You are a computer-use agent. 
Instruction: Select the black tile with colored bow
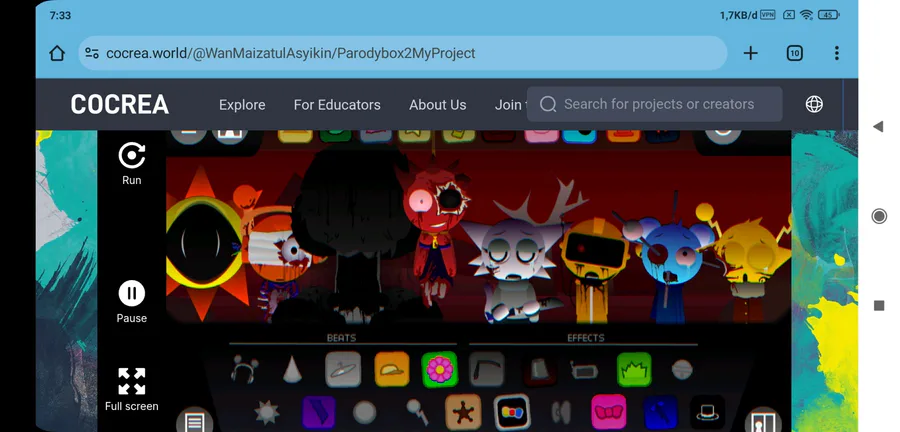[512, 412]
